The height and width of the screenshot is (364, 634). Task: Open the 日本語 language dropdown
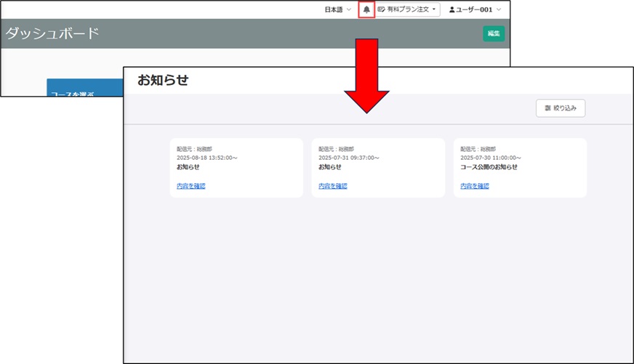pos(337,9)
